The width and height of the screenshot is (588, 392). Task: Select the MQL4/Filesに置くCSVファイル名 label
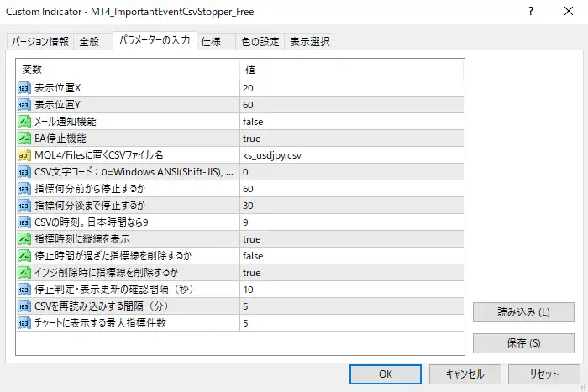(x=98, y=155)
